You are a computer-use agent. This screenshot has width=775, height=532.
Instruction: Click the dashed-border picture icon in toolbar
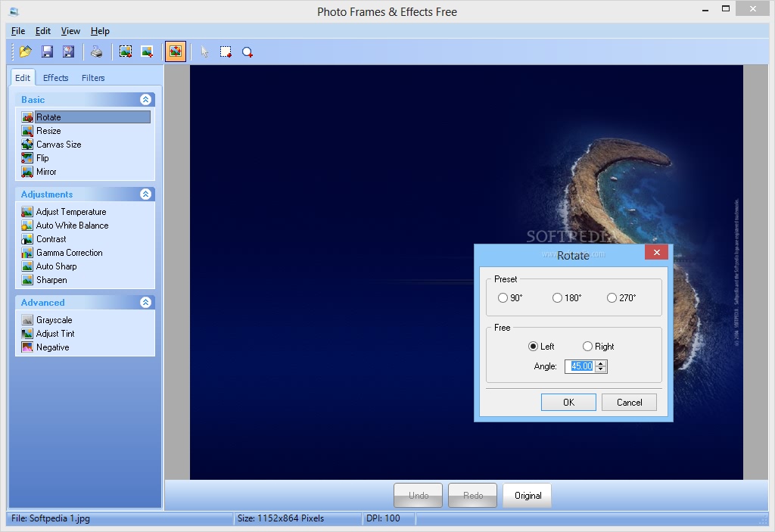(x=126, y=51)
